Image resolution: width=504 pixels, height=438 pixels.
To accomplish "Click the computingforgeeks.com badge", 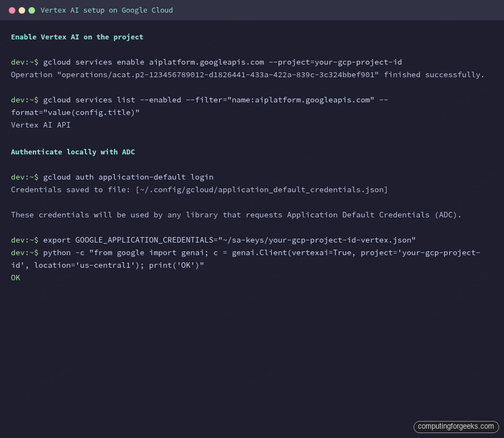I will pyautogui.click(x=456, y=427).
